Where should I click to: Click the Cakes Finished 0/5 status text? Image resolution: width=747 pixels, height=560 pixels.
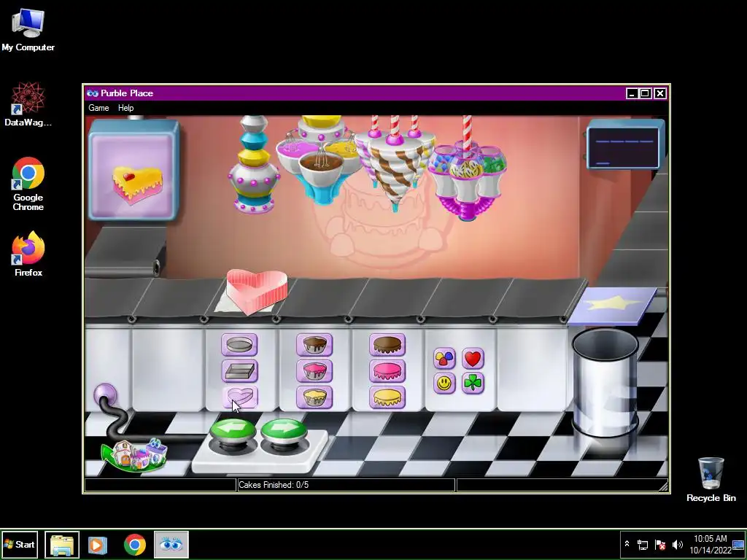point(274,485)
